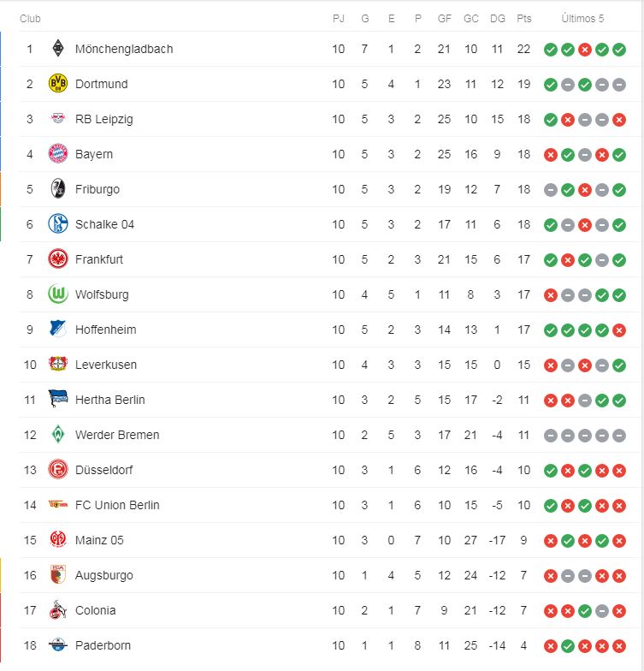
Task: Open the Hoffenheim team name link
Action: [105, 330]
